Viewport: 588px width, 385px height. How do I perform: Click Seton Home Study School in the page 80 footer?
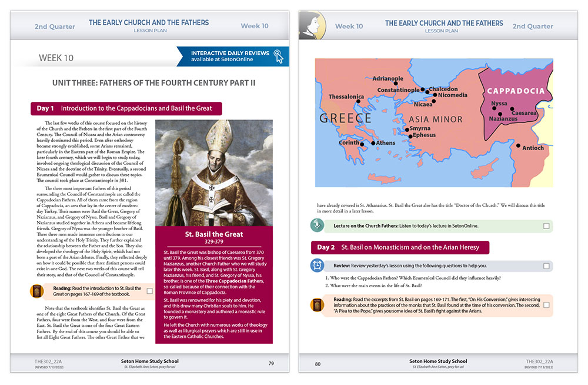pyautogui.click(x=438, y=361)
